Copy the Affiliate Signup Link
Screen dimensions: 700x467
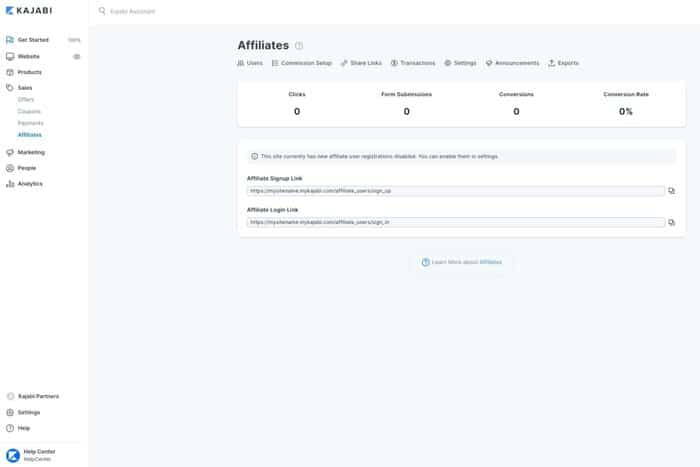[671, 191]
